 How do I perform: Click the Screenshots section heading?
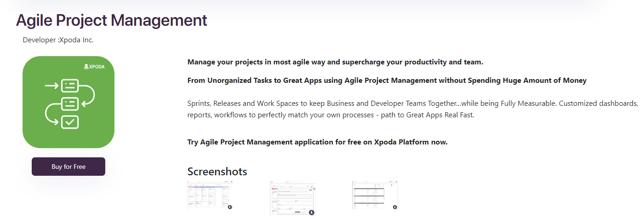[x=217, y=172]
